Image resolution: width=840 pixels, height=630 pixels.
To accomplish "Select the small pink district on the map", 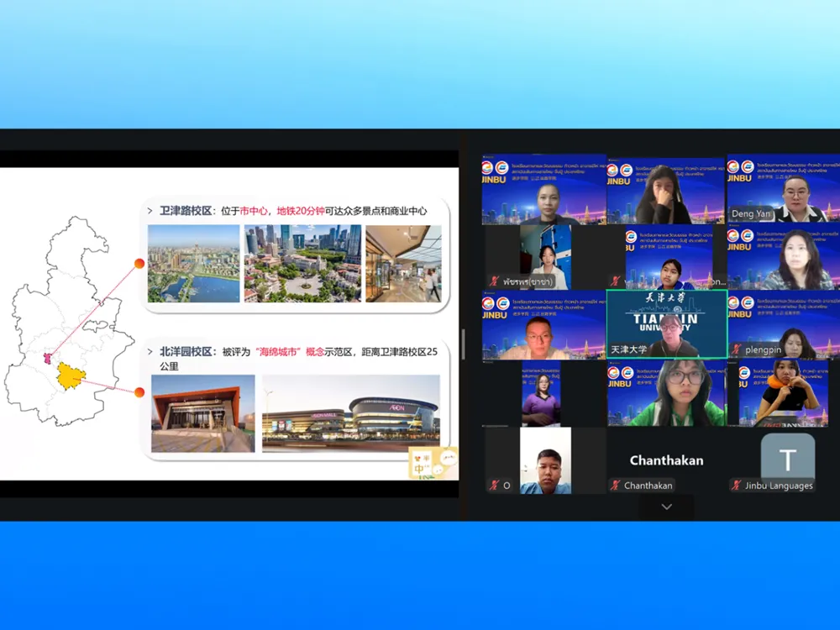I will pyautogui.click(x=49, y=359).
